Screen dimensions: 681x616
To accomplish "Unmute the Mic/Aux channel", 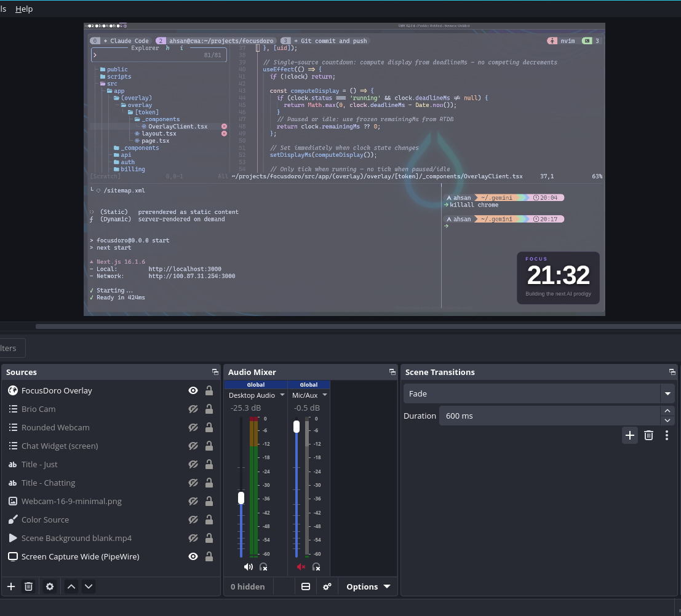I will pyautogui.click(x=301, y=566).
